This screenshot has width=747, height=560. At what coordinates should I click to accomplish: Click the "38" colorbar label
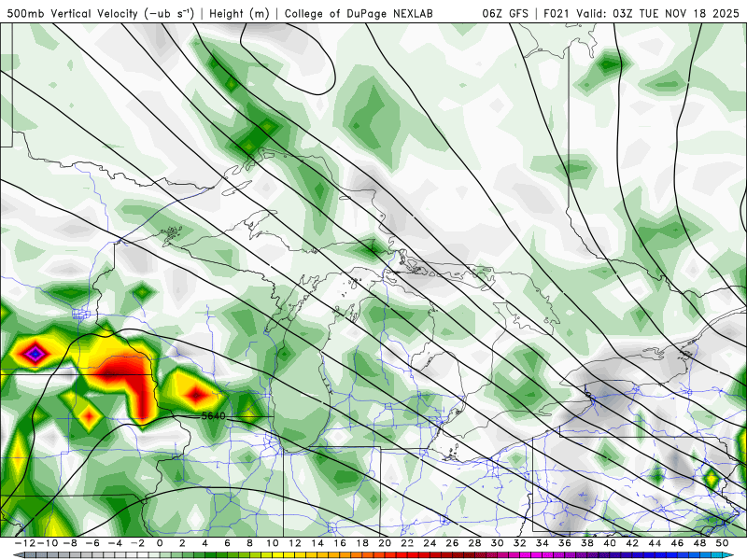coord(587,543)
